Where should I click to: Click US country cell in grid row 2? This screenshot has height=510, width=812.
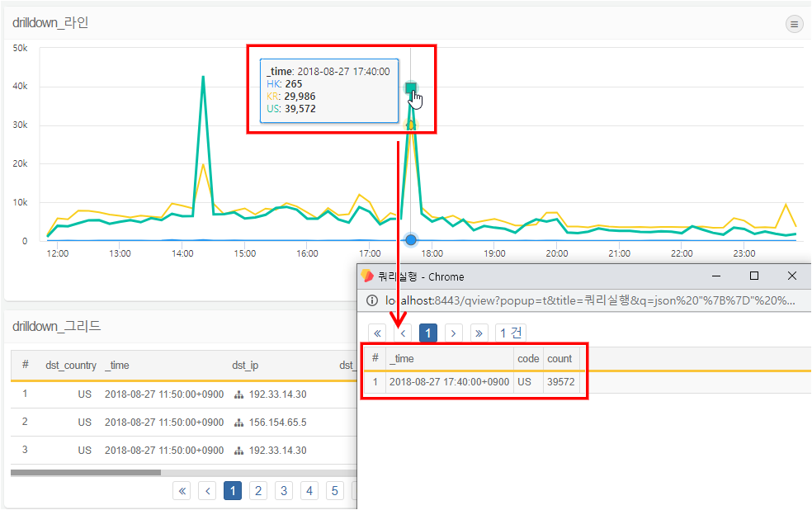pyautogui.click(x=84, y=423)
